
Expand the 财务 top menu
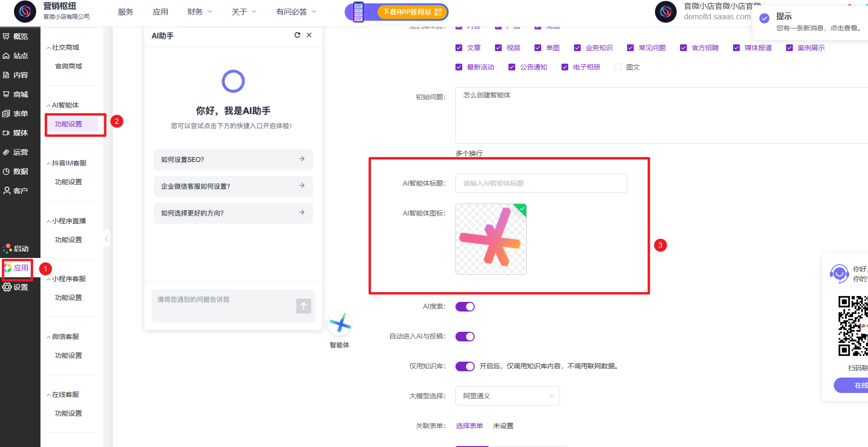point(199,12)
